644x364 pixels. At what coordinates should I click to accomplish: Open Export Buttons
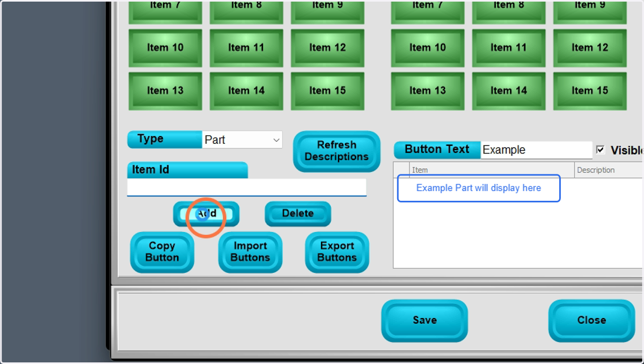coord(337,252)
